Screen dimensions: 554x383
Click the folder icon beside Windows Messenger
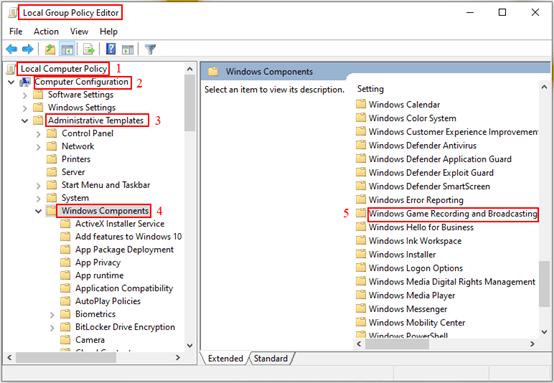coord(361,308)
